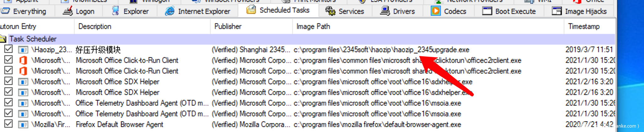
Task: Uncheck the Haozip_2345 upgrade entry
Action: [x=8, y=49]
